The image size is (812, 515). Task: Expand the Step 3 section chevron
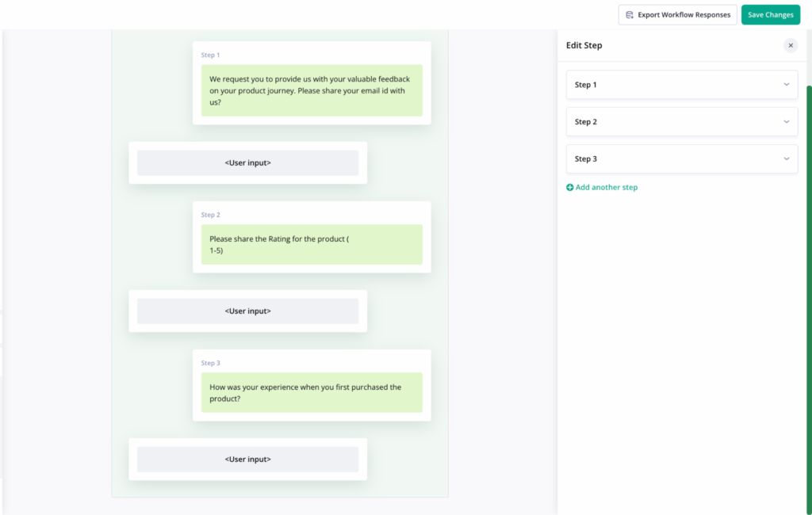coord(786,158)
